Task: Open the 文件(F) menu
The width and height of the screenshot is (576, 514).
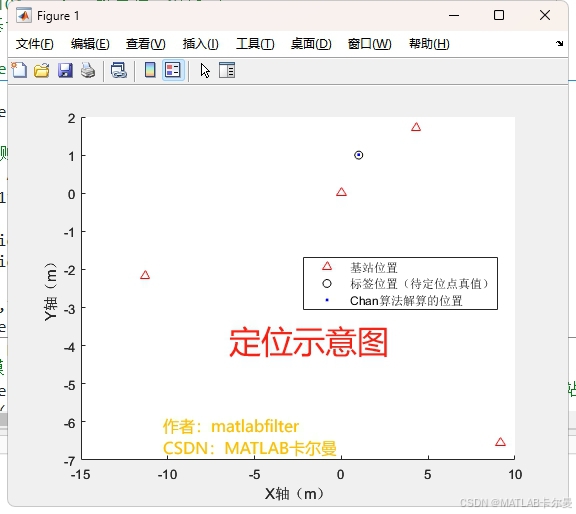Action: 35,44
